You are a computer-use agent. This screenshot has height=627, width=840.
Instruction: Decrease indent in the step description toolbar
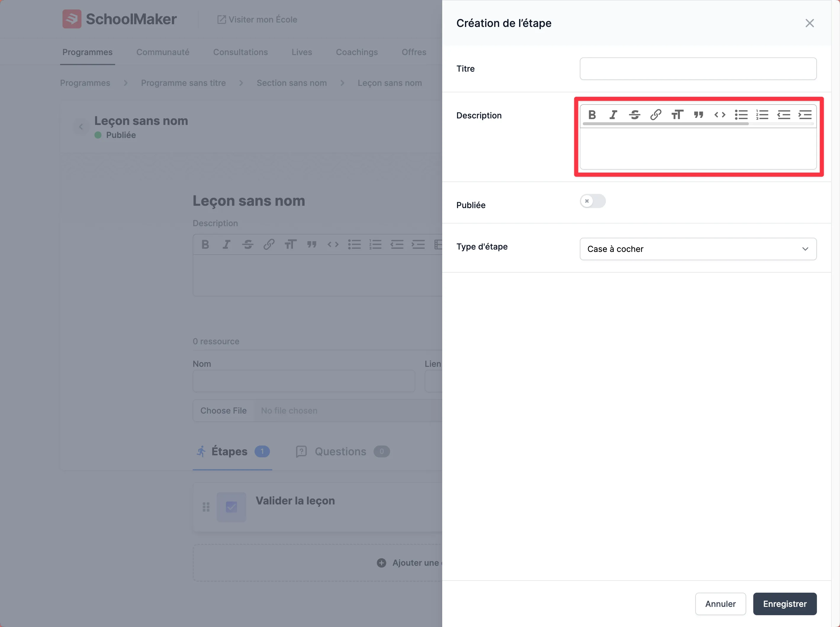point(783,115)
